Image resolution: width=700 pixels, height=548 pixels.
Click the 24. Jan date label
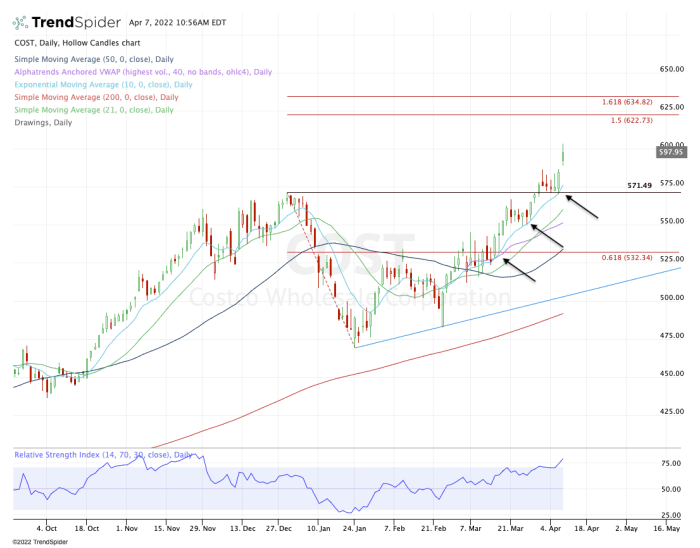tap(354, 528)
